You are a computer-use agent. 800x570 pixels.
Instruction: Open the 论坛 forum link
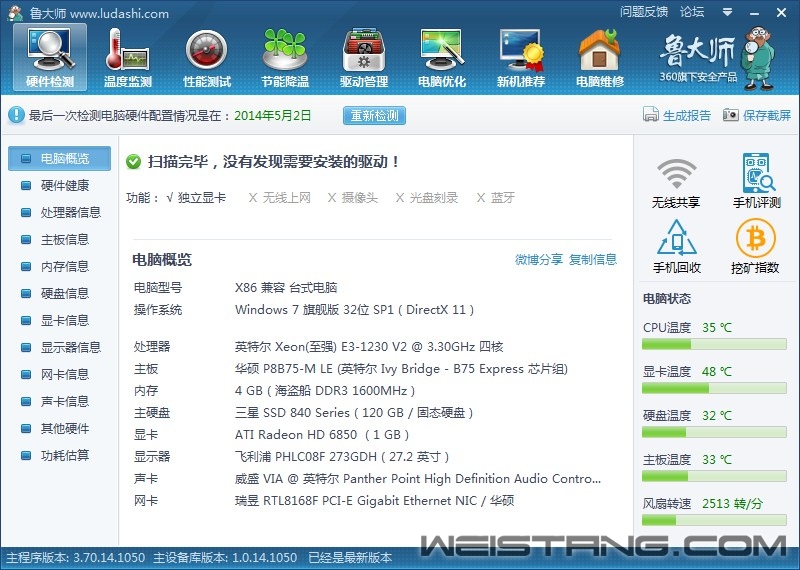point(692,11)
